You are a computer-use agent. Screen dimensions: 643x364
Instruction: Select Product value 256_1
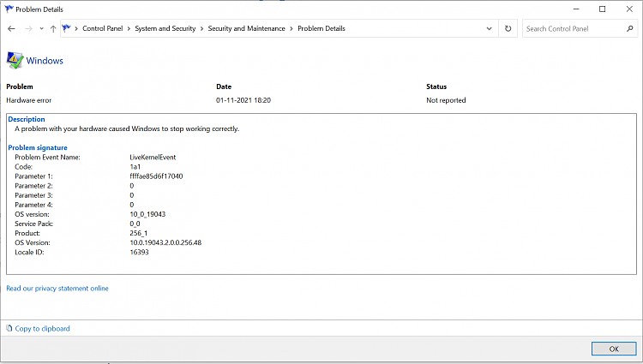pyautogui.click(x=139, y=233)
